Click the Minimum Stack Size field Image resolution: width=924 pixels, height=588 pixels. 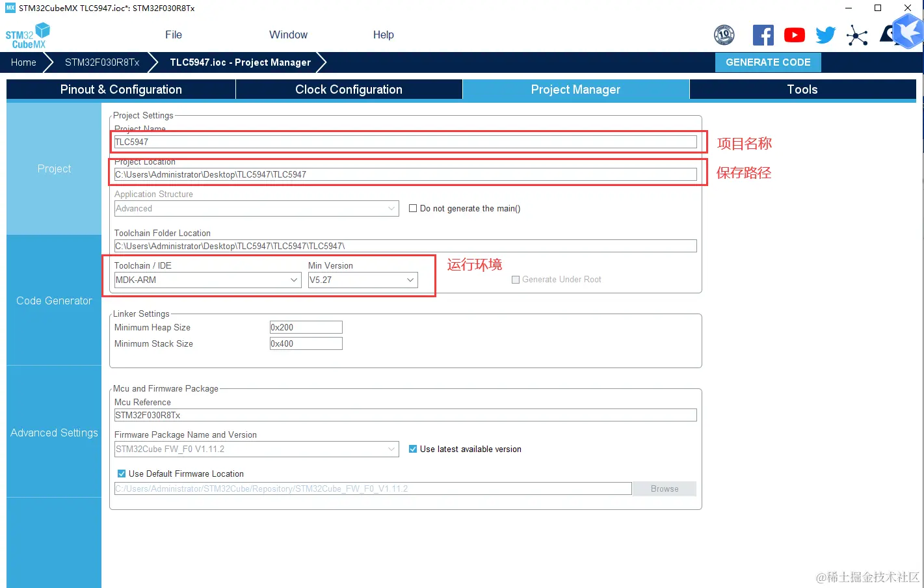pos(306,343)
